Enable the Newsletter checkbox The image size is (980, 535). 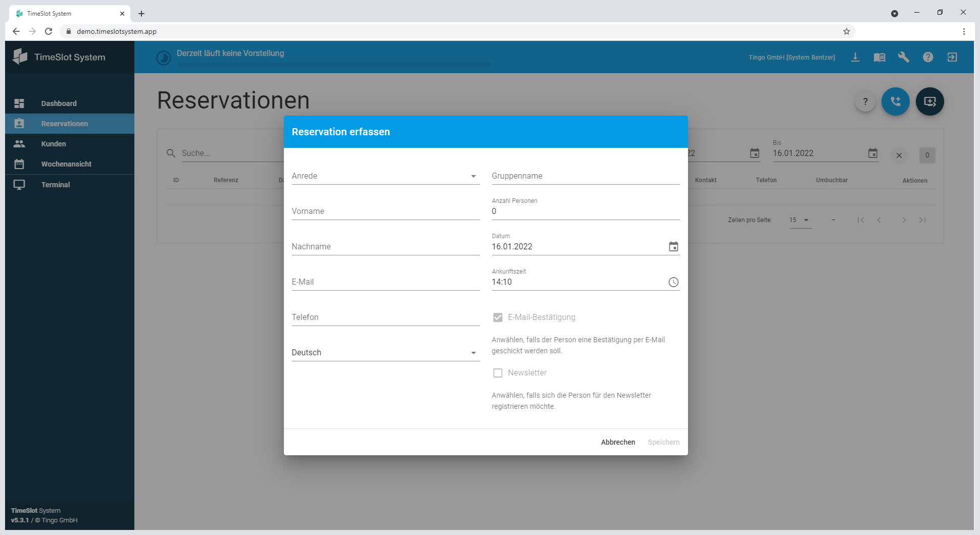(498, 373)
